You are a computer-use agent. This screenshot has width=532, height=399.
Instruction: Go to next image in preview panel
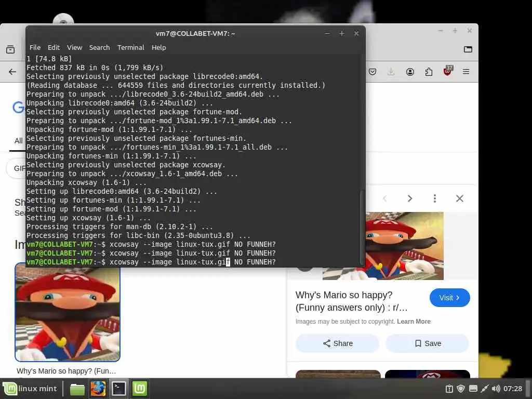(x=410, y=198)
